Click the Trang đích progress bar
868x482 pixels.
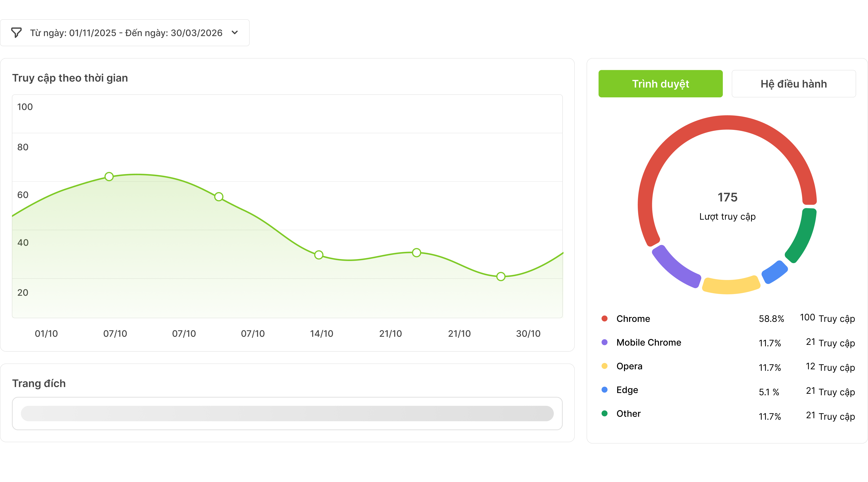pyautogui.click(x=287, y=413)
